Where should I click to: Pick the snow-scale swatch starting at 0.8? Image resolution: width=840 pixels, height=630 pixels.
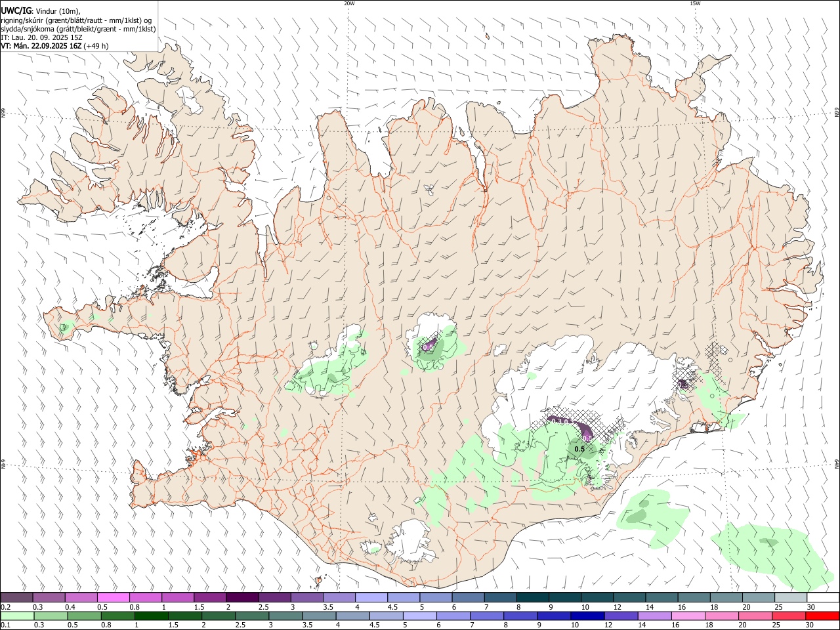145,597
